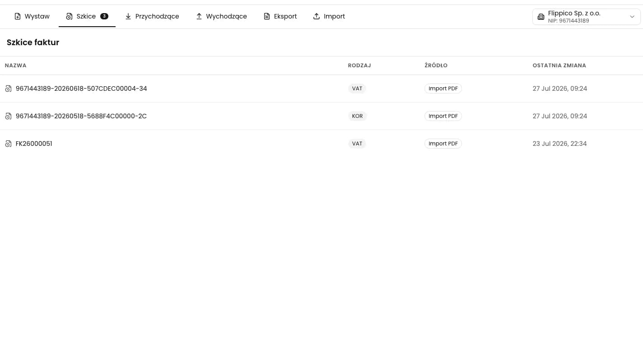The image size is (643, 364).
Task: Click the Import upload tray icon
Action: pyautogui.click(x=317, y=16)
